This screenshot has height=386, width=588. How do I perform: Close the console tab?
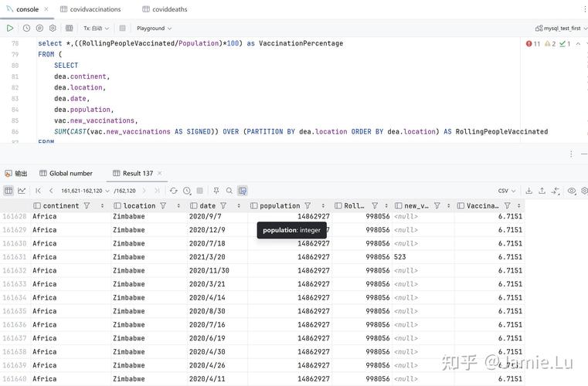click(x=46, y=9)
